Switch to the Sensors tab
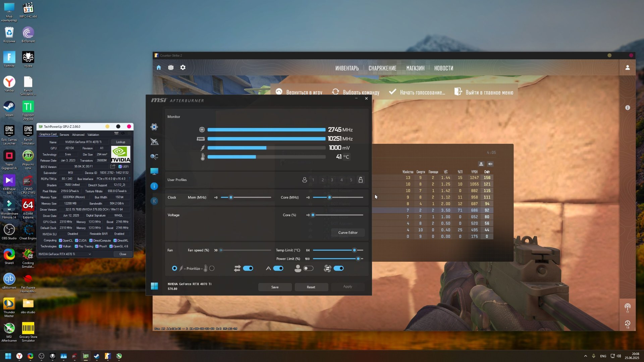The image size is (644, 362). tap(64, 135)
